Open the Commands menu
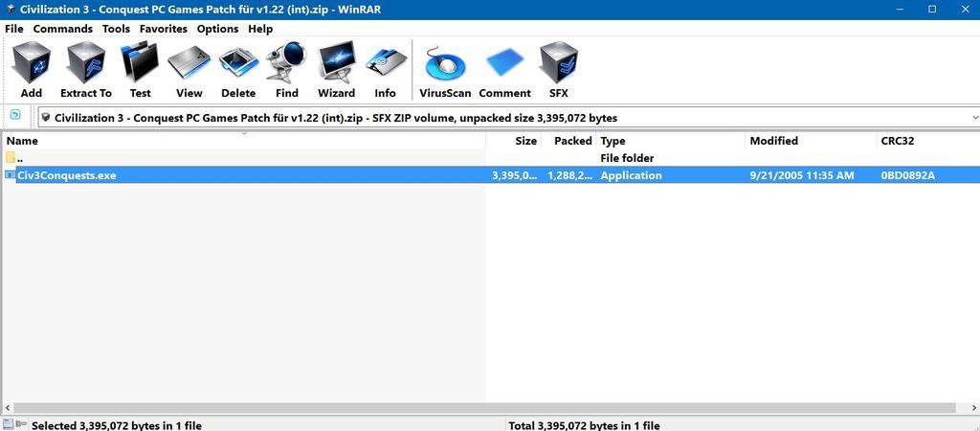Screen dimensions: 980x431 62,29
